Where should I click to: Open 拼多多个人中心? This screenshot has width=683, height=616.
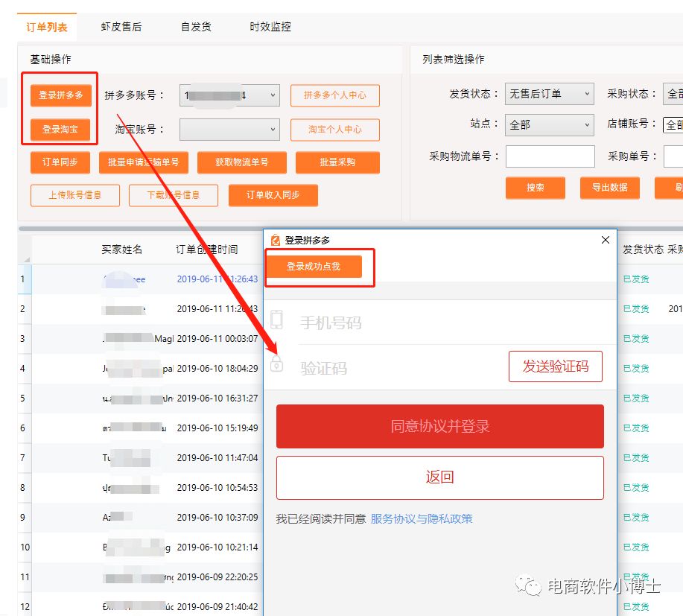coord(335,95)
